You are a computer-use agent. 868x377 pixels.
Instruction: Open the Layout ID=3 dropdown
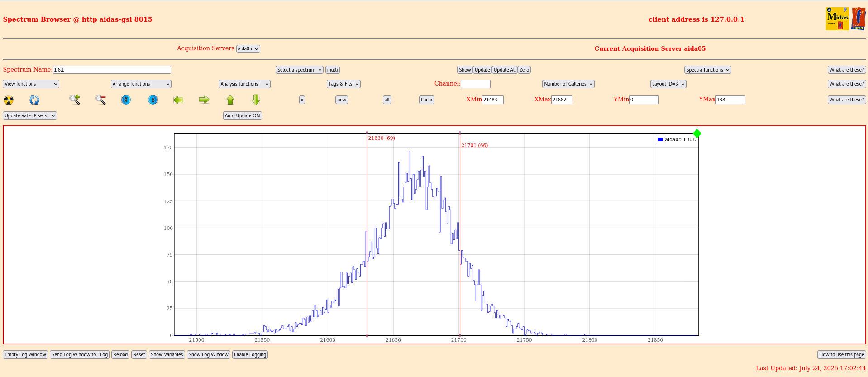668,84
